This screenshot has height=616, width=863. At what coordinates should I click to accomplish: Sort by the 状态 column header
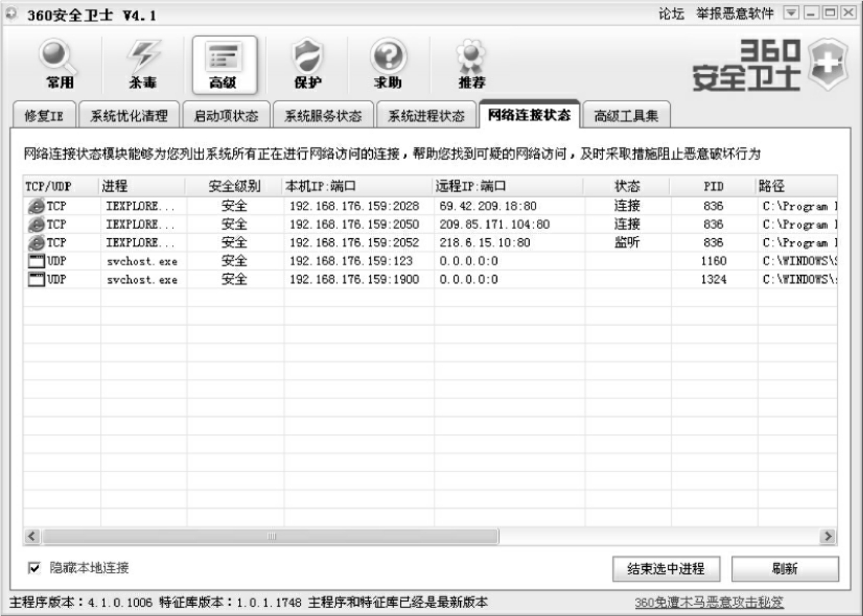pos(628,186)
